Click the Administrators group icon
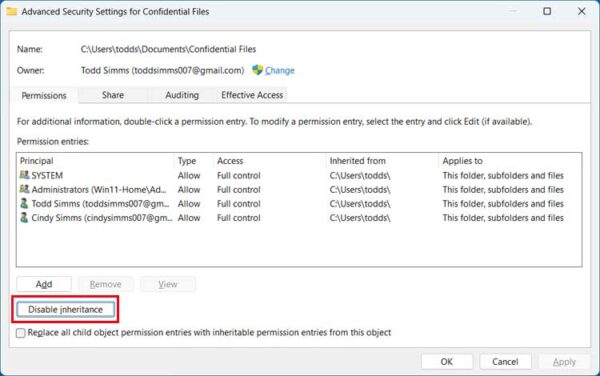The height and width of the screenshot is (376, 600). tap(24, 189)
